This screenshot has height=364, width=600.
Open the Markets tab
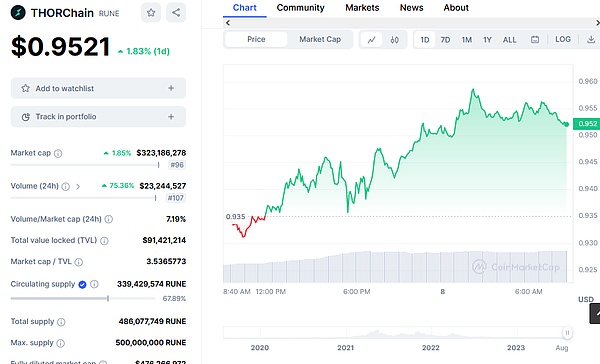tap(362, 8)
